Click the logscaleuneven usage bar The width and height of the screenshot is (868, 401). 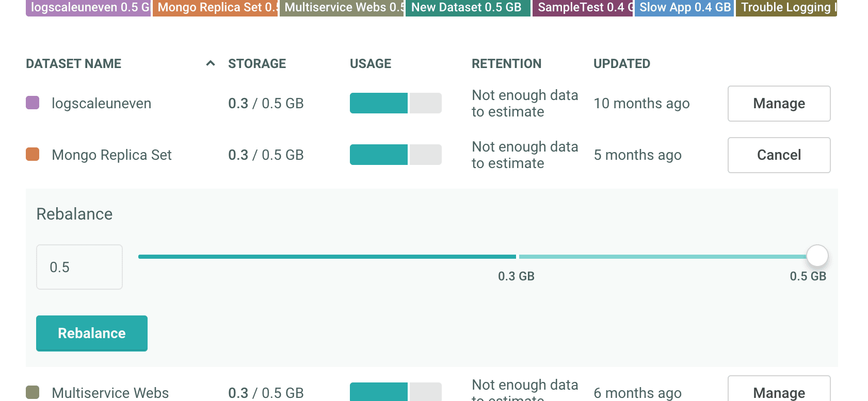coord(395,103)
